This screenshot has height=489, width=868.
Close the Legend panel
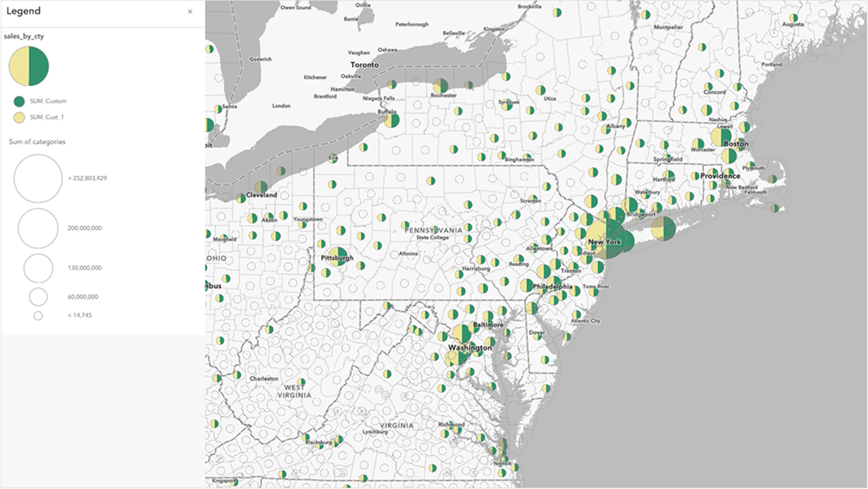click(x=190, y=11)
